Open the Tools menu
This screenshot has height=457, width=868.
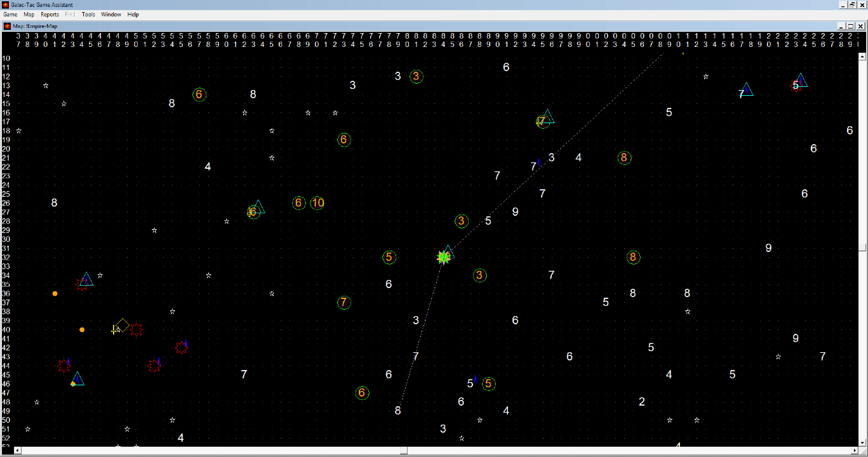[x=88, y=15]
